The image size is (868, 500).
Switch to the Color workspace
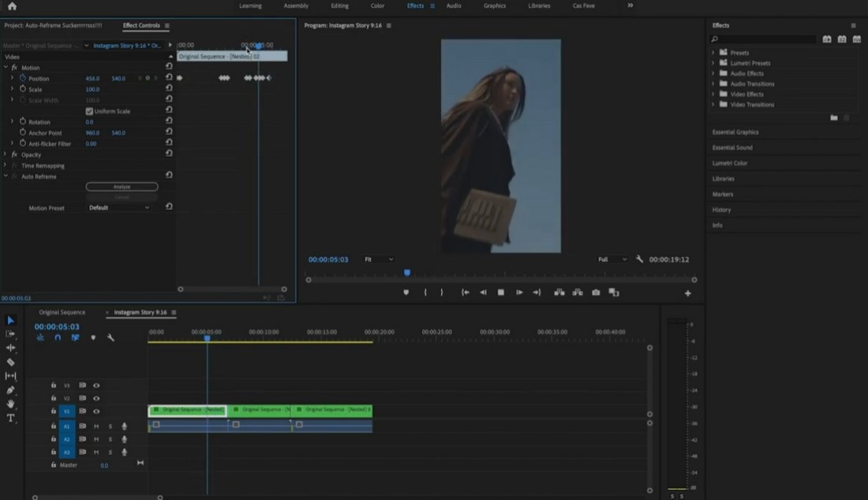377,6
